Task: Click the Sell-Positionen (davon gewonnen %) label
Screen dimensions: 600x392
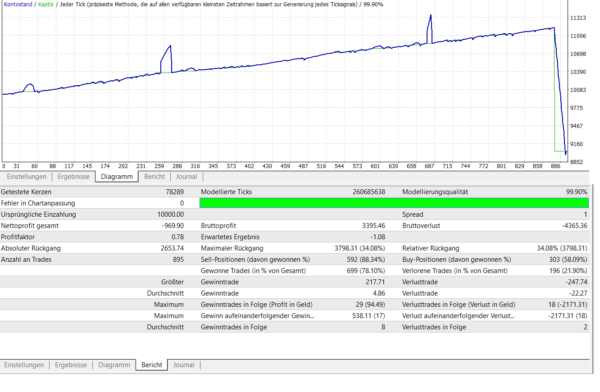Action: coord(255,260)
